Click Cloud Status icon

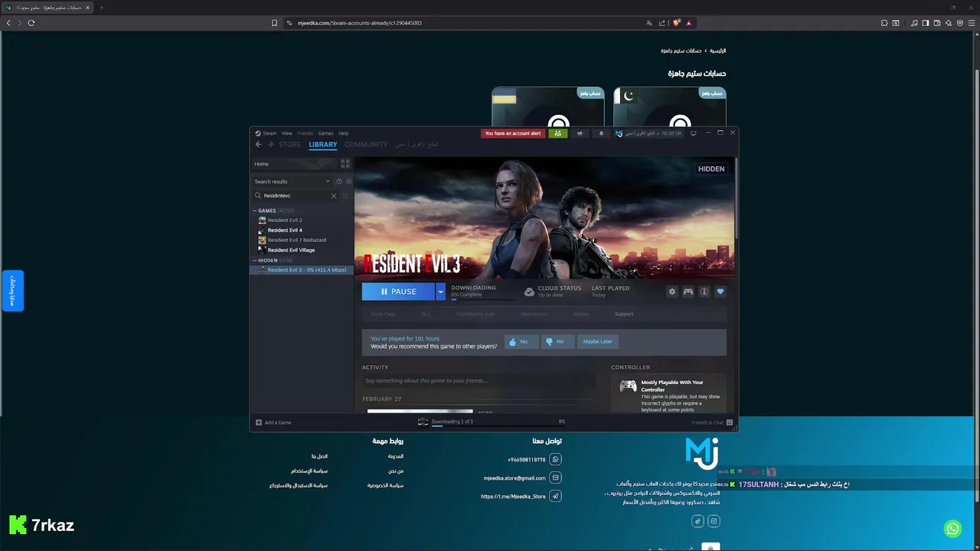(x=529, y=292)
